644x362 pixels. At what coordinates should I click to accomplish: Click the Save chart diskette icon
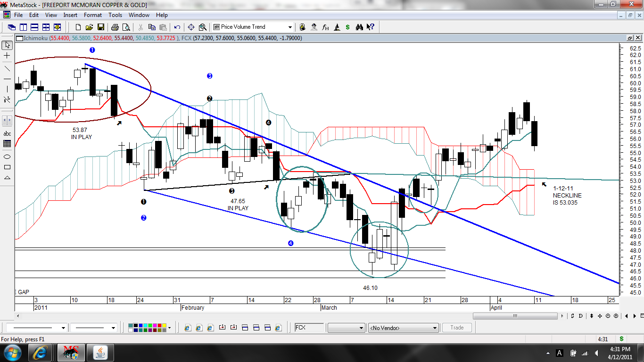(x=101, y=27)
